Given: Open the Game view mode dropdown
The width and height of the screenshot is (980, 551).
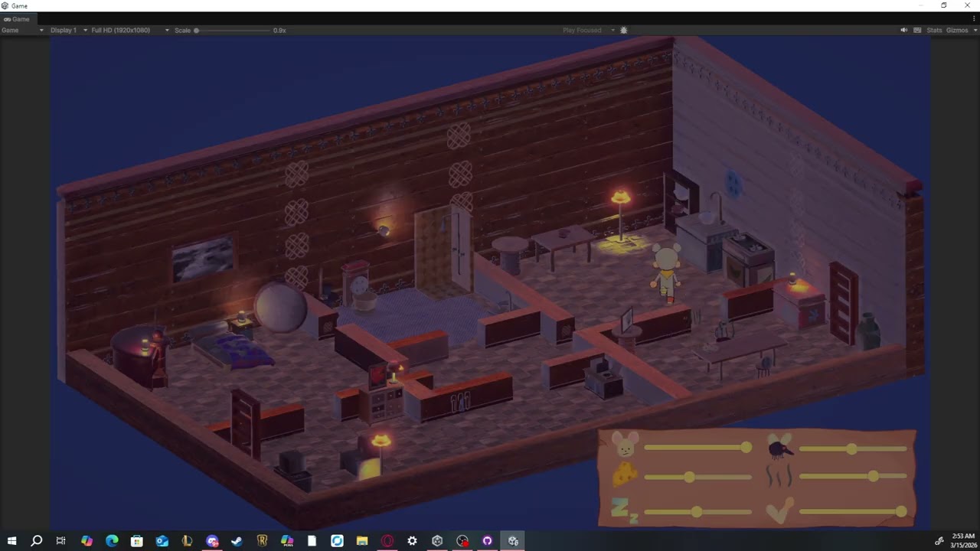Looking at the screenshot, I should [23, 30].
